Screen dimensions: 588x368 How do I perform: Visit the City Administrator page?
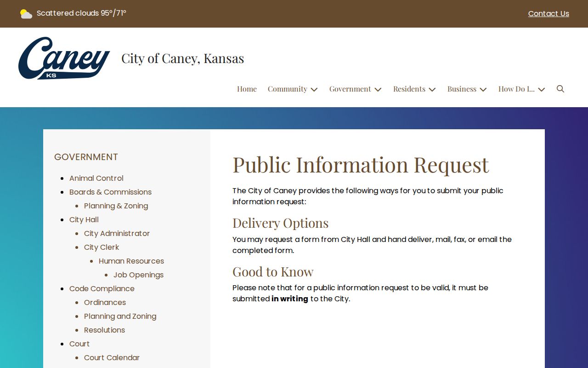pos(117,233)
